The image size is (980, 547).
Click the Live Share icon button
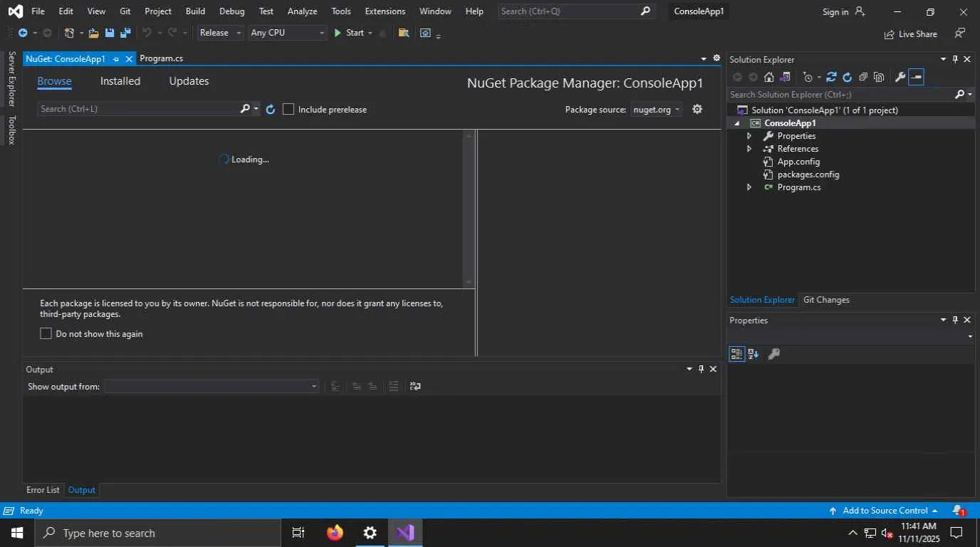click(910, 34)
